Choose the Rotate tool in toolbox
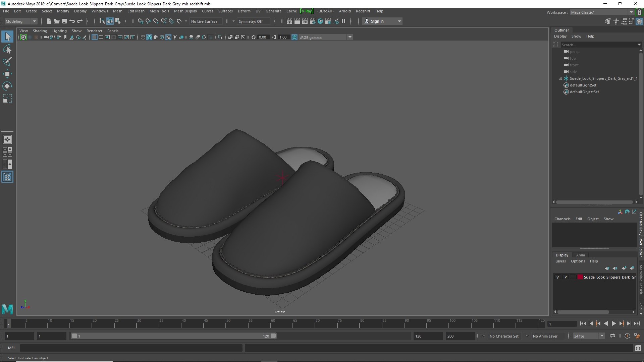Screen dimensions: 644x362 pos(7,86)
